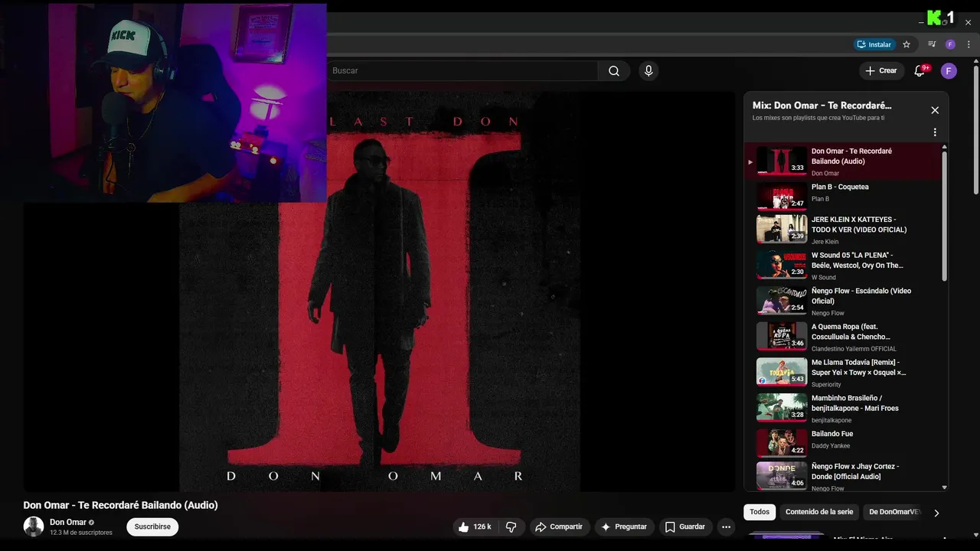Play Plan B - Coquetea thumbnail
Viewport: 980px width, 551px height.
pos(782,196)
